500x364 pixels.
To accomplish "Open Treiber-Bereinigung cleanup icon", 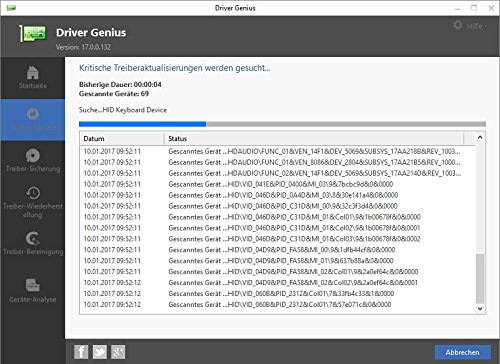I will click(x=33, y=239).
